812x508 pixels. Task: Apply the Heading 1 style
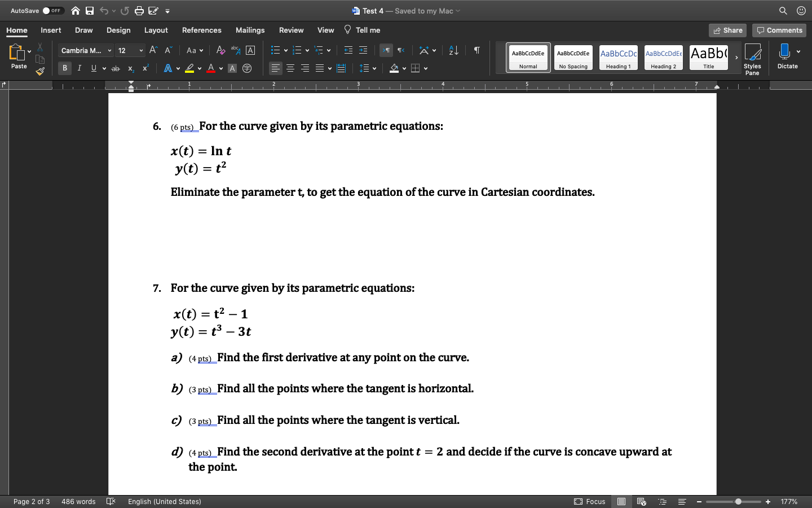click(x=619, y=58)
